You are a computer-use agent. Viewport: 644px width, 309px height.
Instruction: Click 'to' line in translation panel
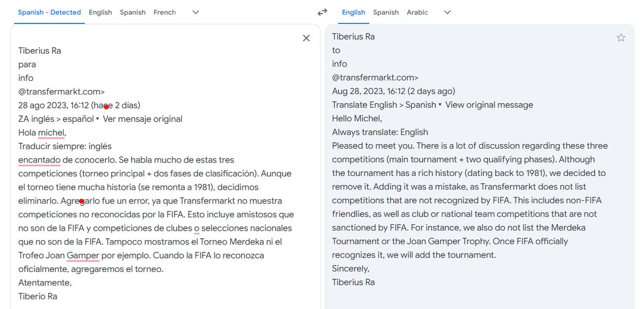pyautogui.click(x=336, y=50)
